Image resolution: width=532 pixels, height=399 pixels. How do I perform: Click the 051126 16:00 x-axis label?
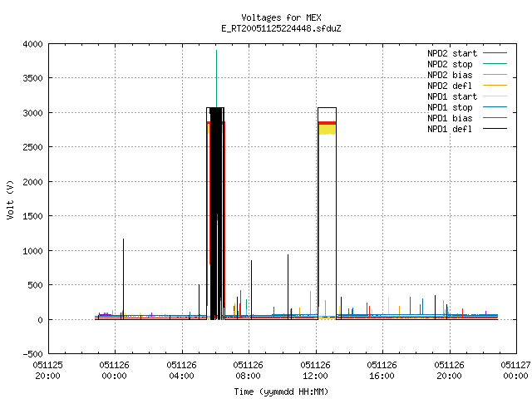click(382, 371)
